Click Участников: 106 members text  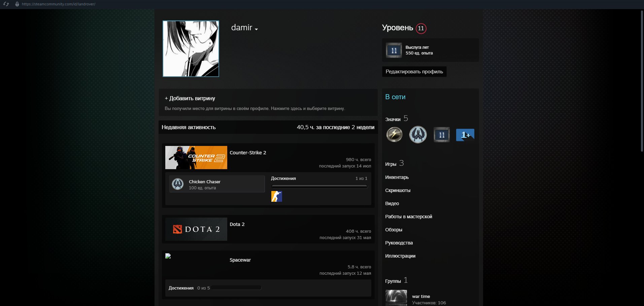pos(429,303)
